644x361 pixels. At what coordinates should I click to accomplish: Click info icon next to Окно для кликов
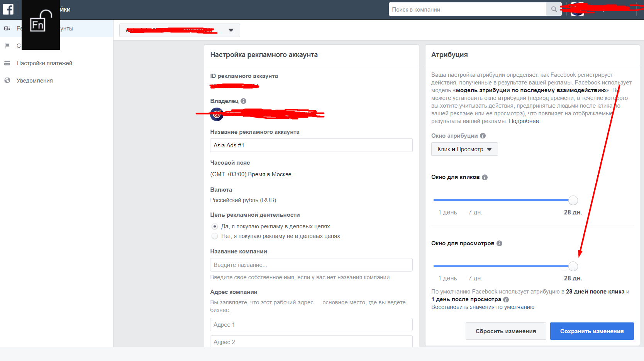[485, 177]
